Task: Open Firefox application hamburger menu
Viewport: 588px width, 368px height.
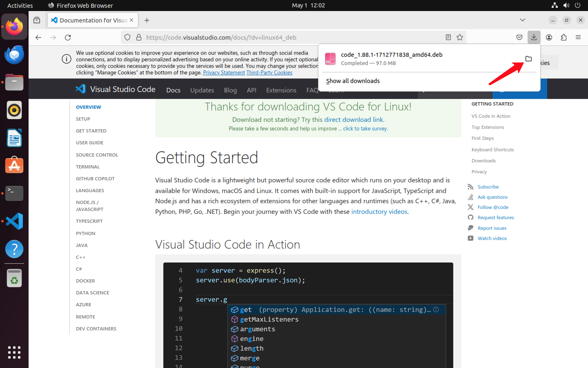Action: [x=578, y=37]
